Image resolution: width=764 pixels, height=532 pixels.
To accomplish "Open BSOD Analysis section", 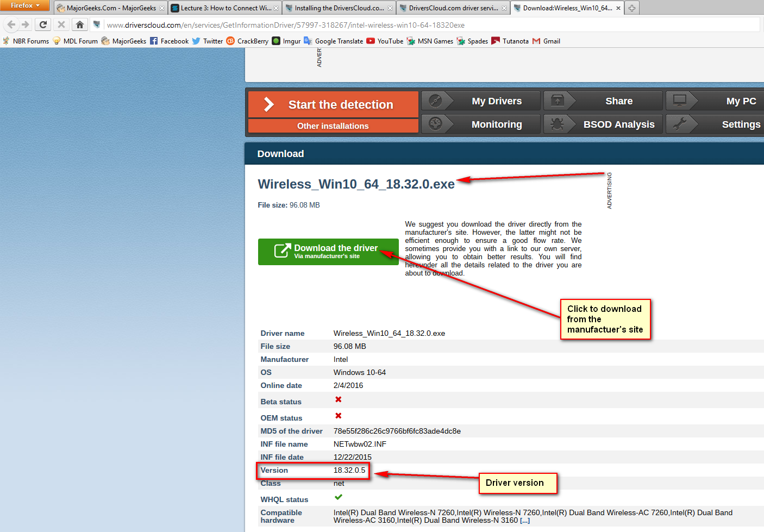I will pos(603,124).
